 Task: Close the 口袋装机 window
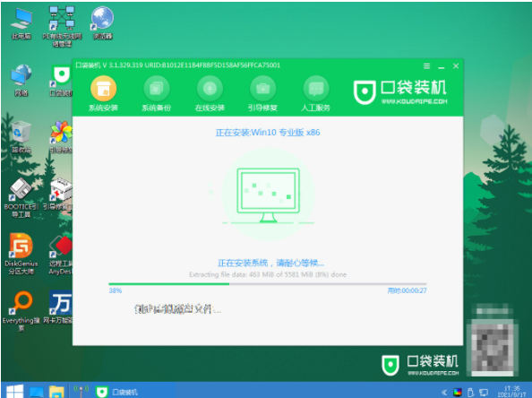[456, 66]
